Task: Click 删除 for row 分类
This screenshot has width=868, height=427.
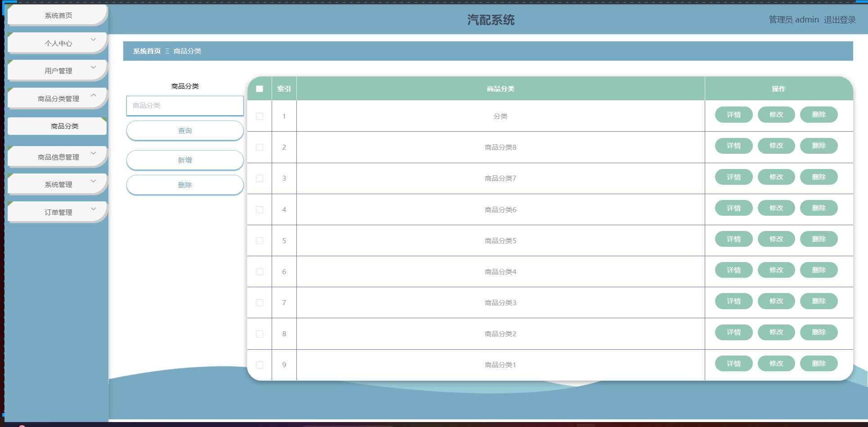Action: click(x=819, y=115)
